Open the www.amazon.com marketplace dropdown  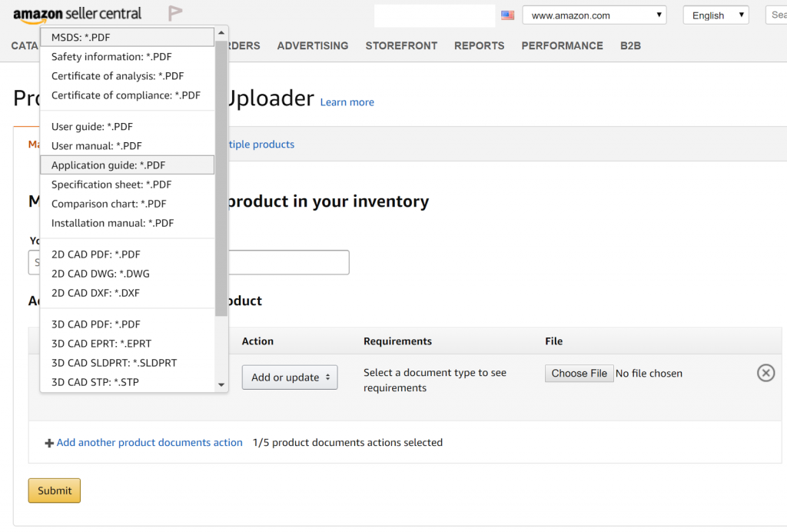594,15
